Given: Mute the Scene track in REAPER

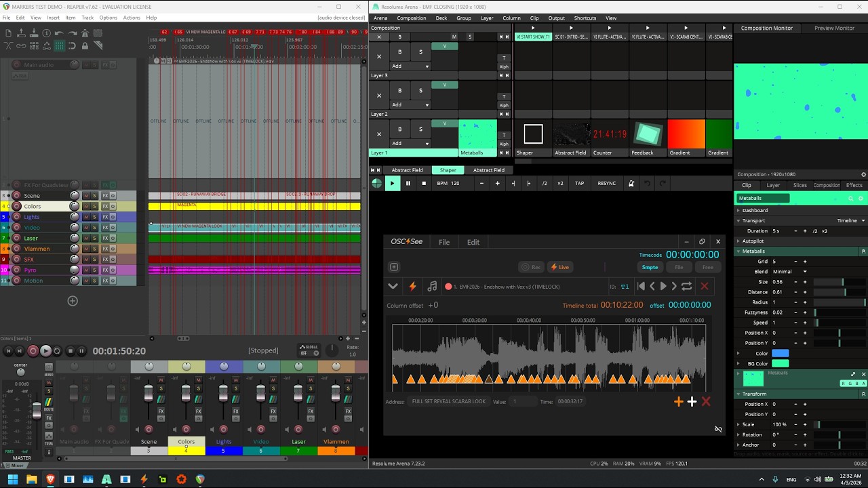Looking at the screenshot, I should pos(86,195).
